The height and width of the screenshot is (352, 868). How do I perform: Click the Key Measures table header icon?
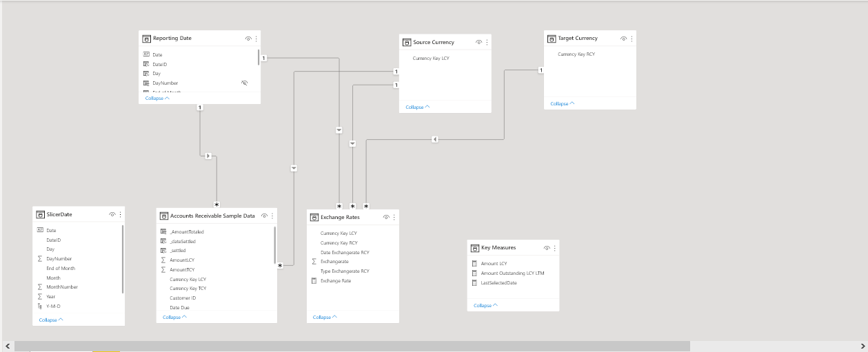474,248
